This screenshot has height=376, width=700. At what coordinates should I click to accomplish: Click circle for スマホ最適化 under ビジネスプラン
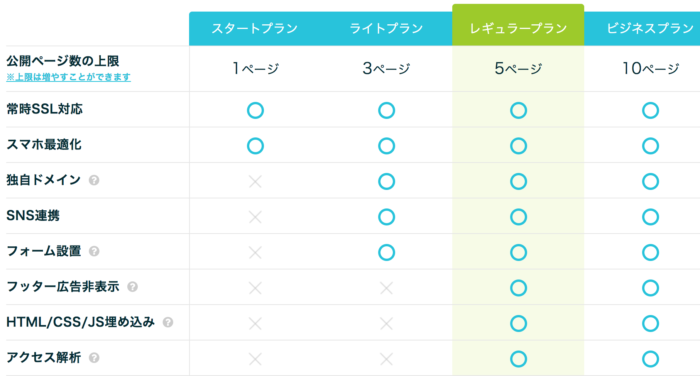[x=650, y=146]
